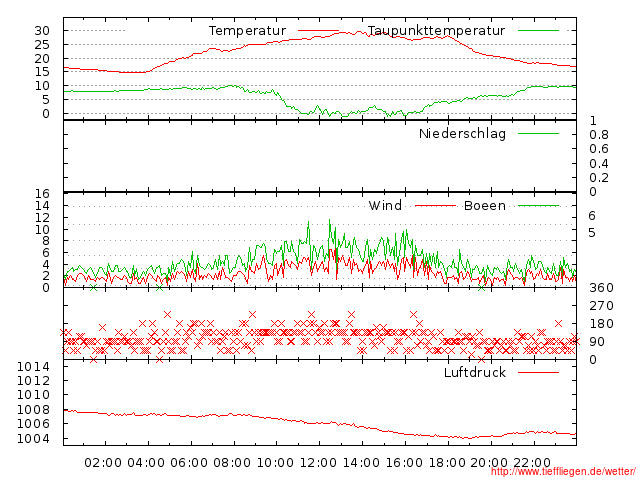Click the 02:00 time axis label
This screenshot has width=640, height=480.
tap(103, 463)
